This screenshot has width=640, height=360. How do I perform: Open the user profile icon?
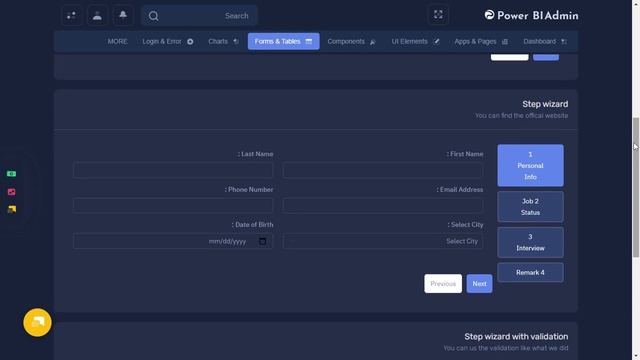coord(97,16)
